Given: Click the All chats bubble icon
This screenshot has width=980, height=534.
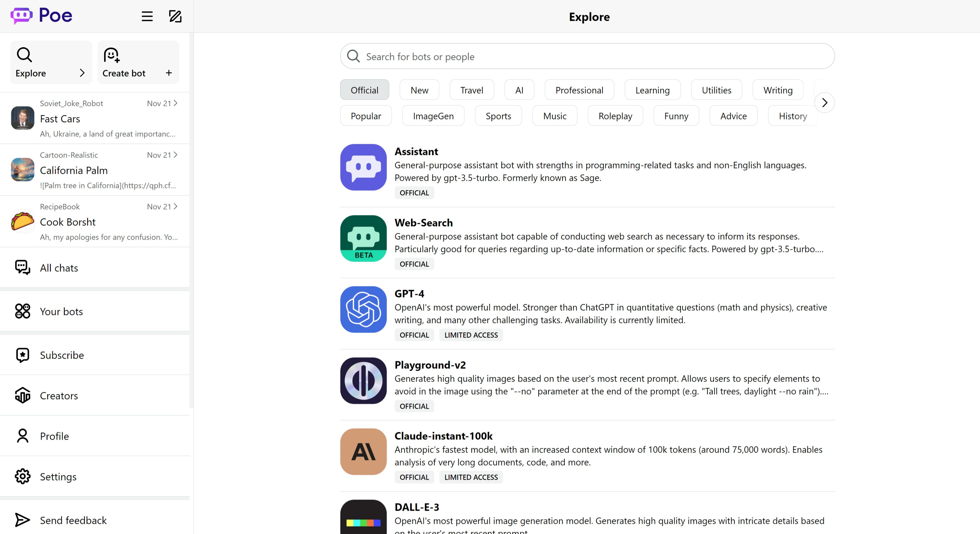Looking at the screenshot, I should (23, 267).
